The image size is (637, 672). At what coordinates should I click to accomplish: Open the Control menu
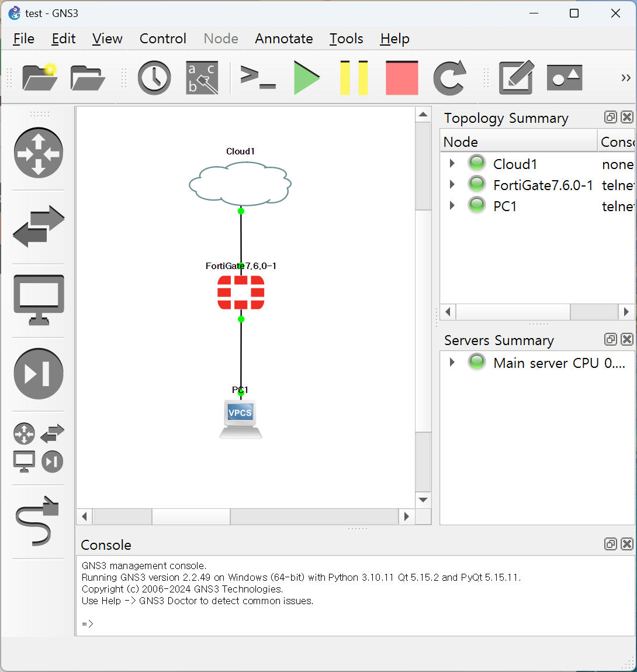163,39
